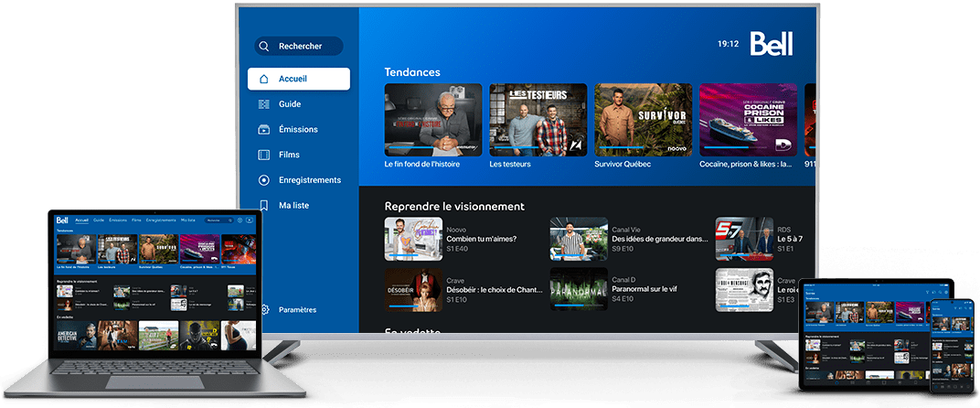Click the Rechercher magnifier icon on the TV

coord(264,47)
